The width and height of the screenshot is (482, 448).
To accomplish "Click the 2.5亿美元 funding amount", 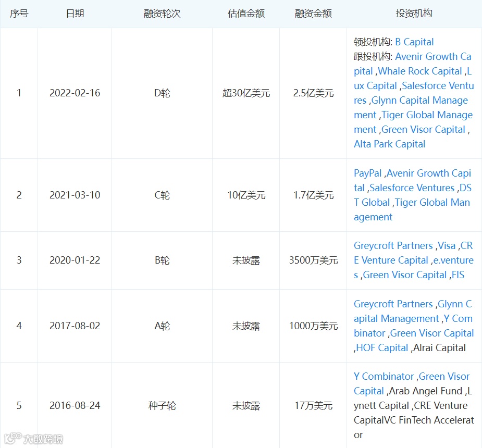I will coord(313,93).
